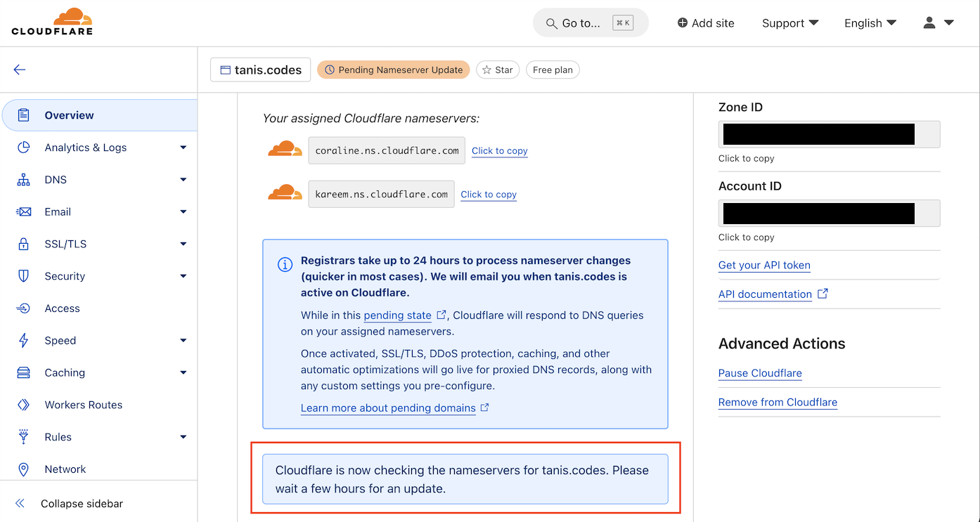Click the Network location pin icon

tap(24, 469)
